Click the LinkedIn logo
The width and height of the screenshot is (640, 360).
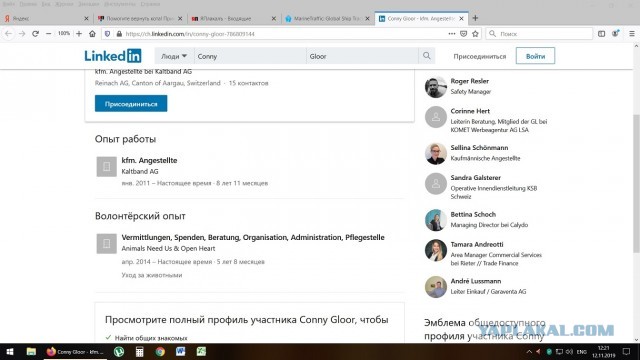[113, 56]
